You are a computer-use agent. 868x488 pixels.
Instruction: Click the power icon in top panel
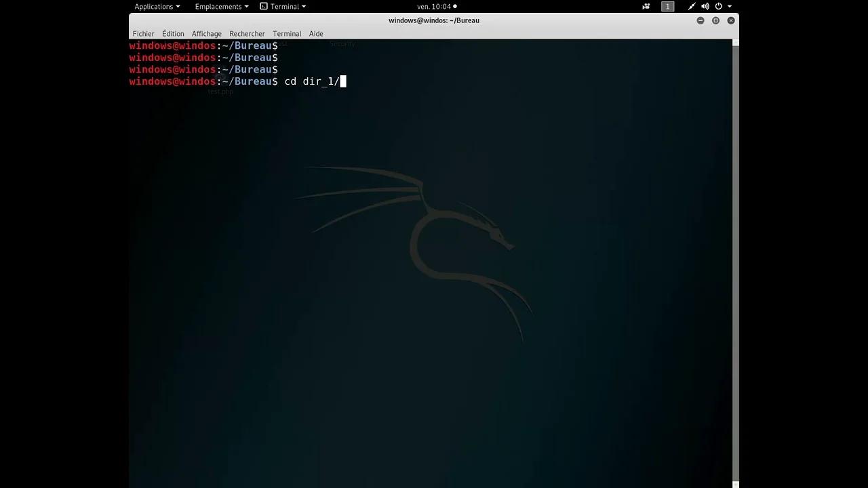coord(718,6)
